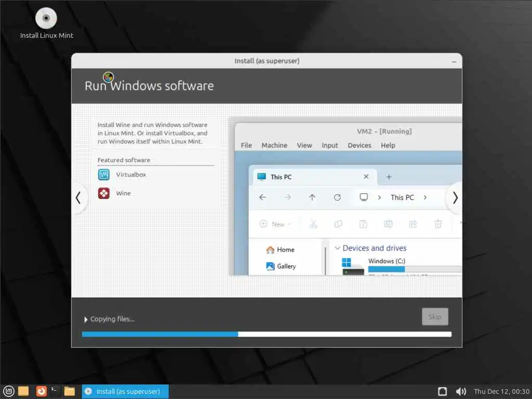
Task: Open the Files manager panel icon
Action: click(x=70, y=391)
